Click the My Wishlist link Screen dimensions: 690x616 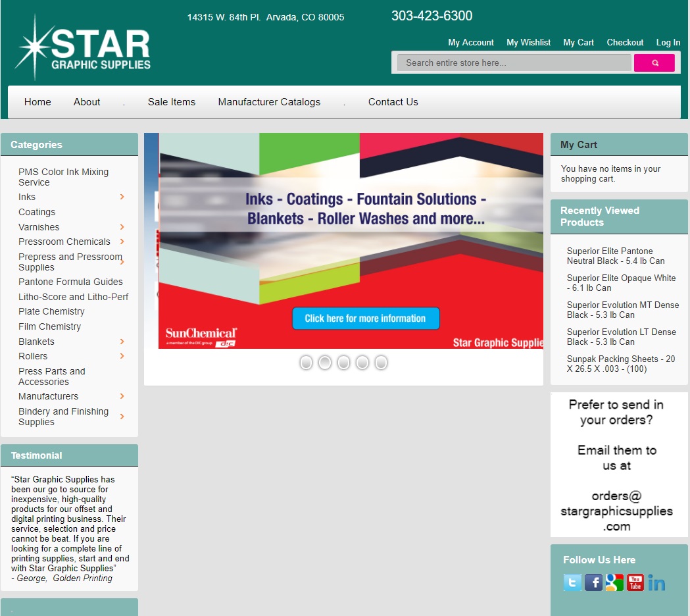528,42
